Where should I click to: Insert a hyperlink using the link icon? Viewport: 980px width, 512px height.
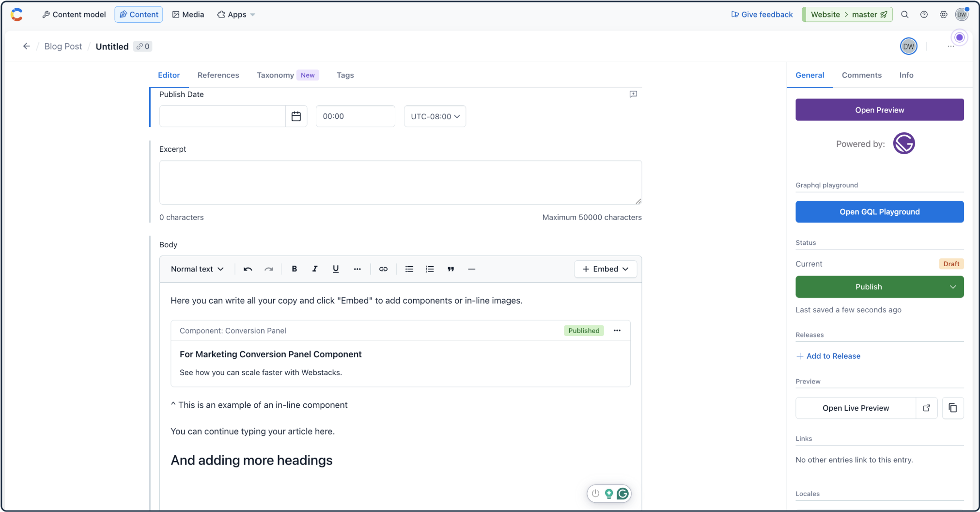383,269
